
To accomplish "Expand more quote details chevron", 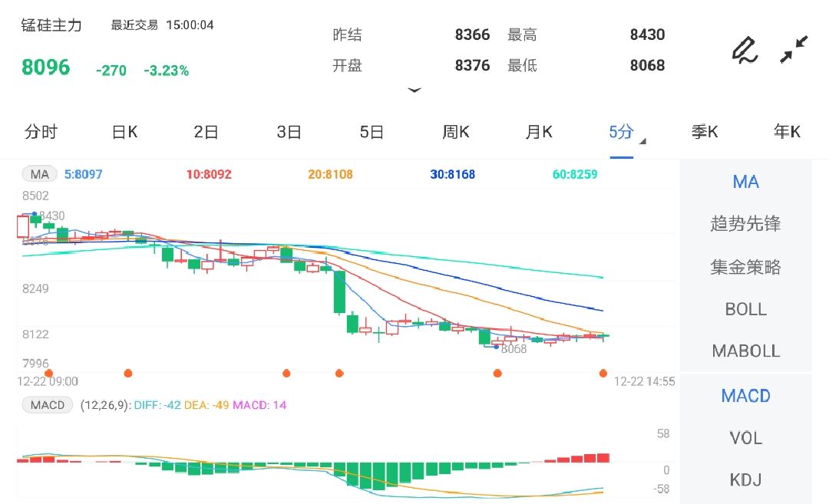I will coord(414,91).
